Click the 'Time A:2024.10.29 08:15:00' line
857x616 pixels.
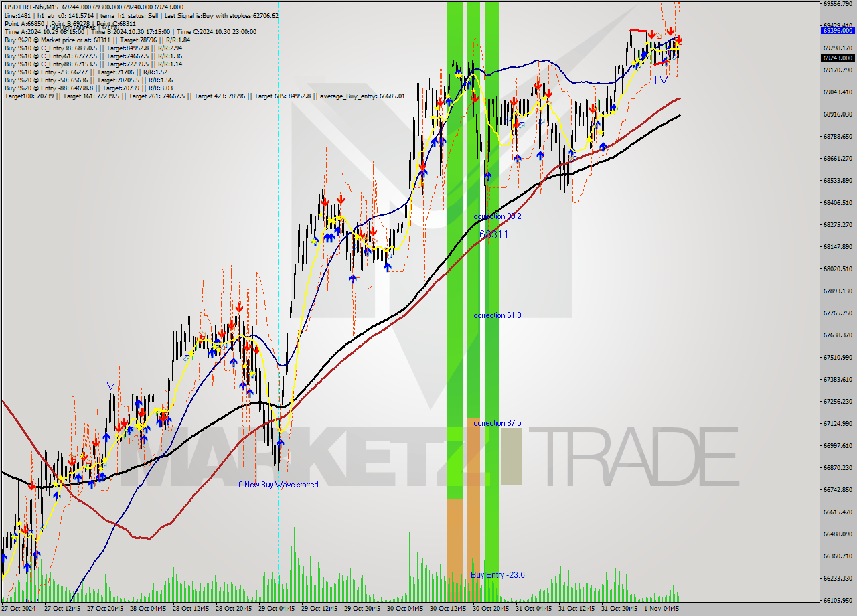pyautogui.click(x=131, y=31)
